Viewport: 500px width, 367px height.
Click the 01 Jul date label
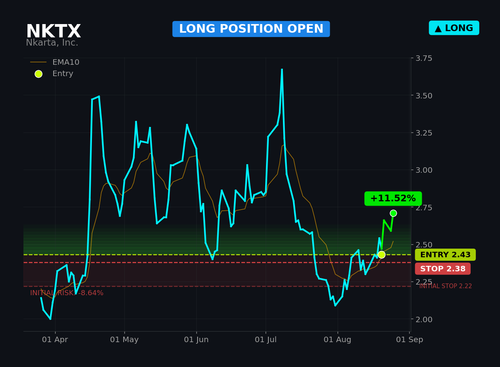(x=266, y=340)
